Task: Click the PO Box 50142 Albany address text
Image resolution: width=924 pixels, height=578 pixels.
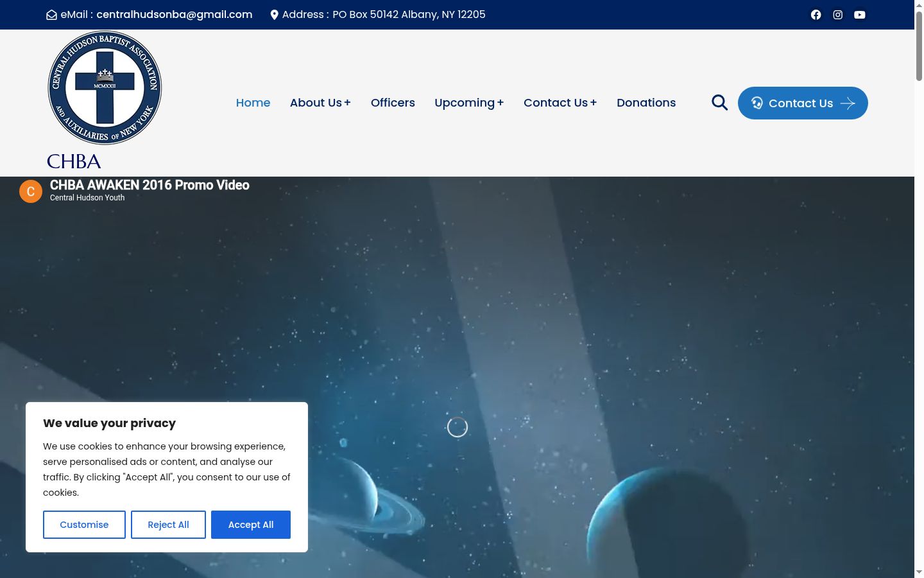Action: pyautogui.click(x=409, y=15)
